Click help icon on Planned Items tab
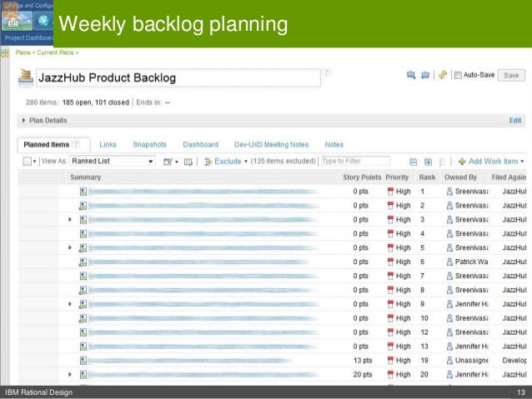This screenshot has height=399, width=532. (x=77, y=144)
